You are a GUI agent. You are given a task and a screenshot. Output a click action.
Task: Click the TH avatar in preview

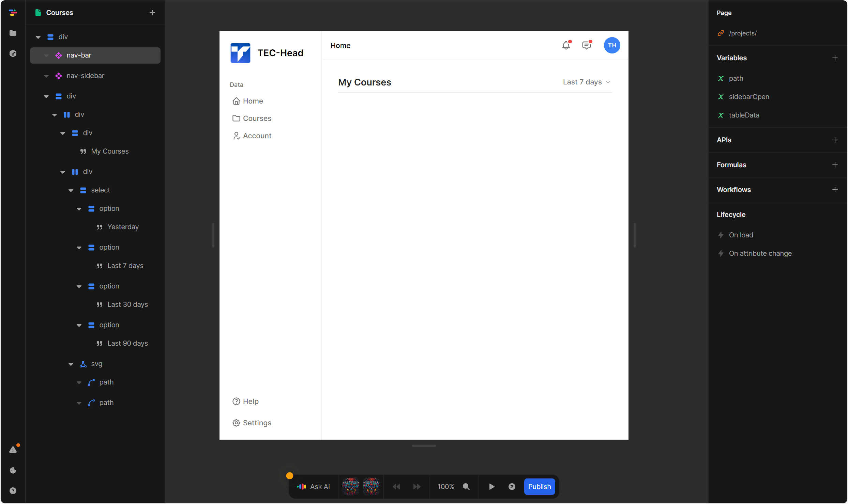pyautogui.click(x=612, y=45)
